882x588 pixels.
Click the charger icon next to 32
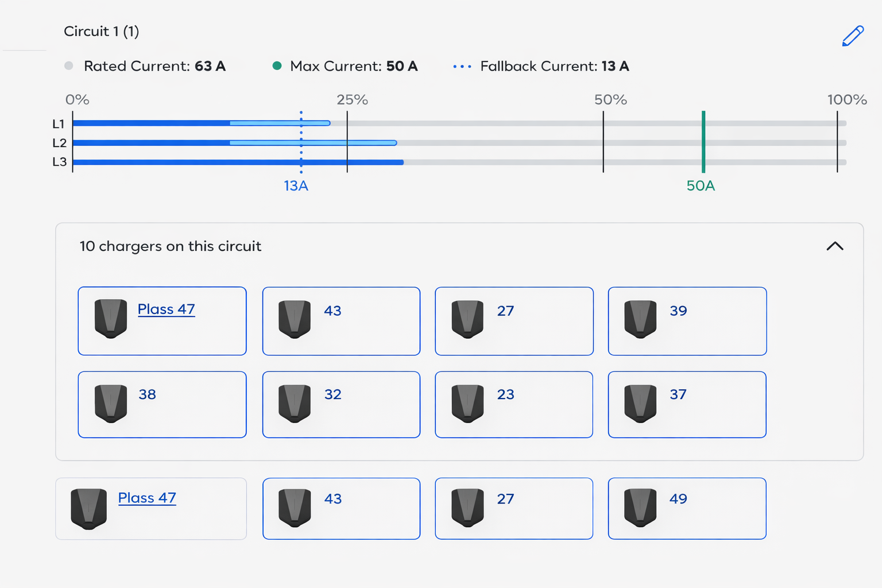tap(295, 404)
